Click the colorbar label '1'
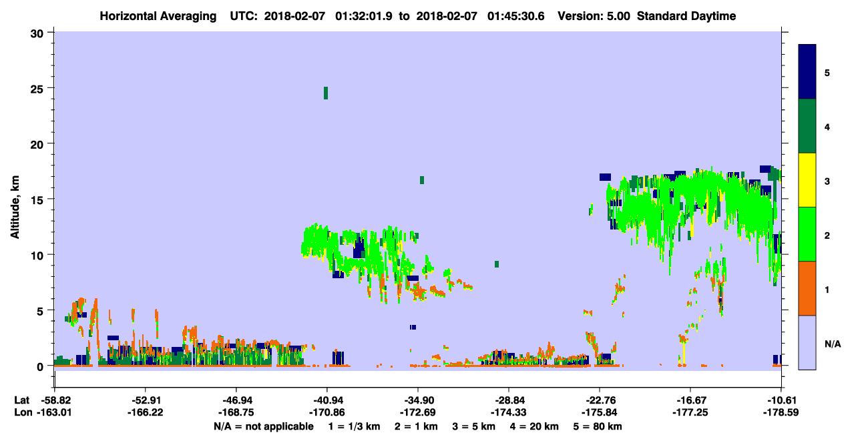The width and height of the screenshot is (868, 445). 827,288
